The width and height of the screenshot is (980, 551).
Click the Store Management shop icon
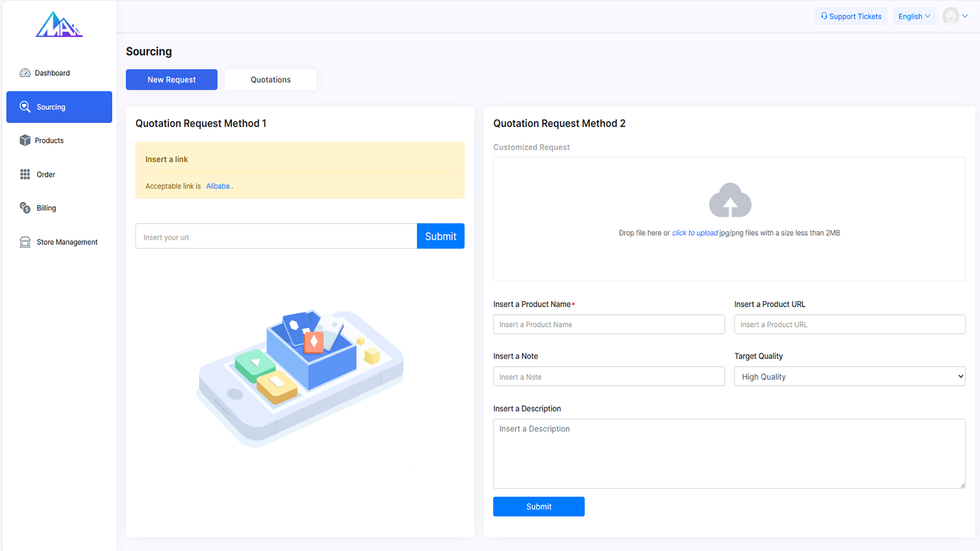coord(25,242)
